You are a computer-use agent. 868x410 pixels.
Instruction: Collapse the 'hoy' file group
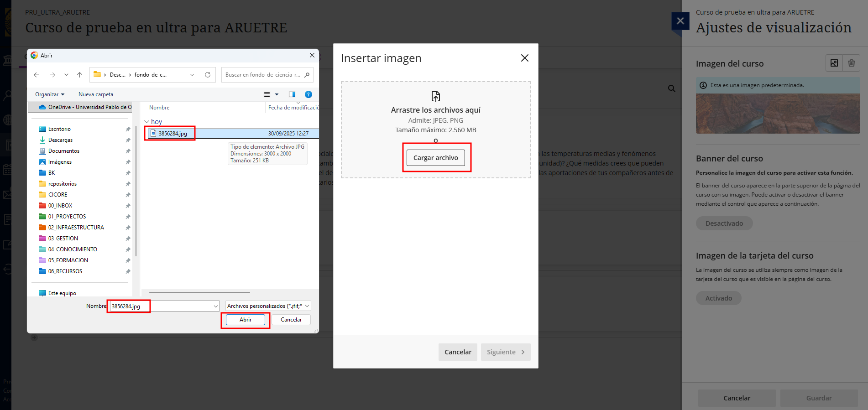tap(147, 122)
